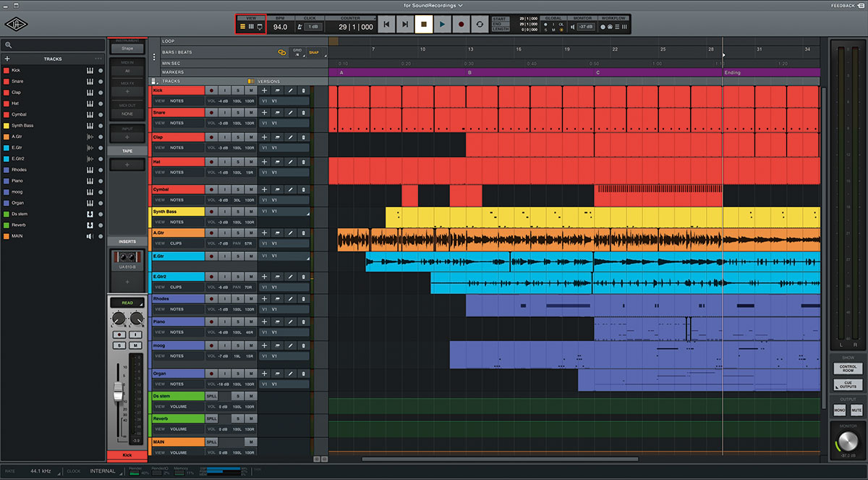Click the red record transport button
This screenshot has height=480, width=868.
coord(461,24)
